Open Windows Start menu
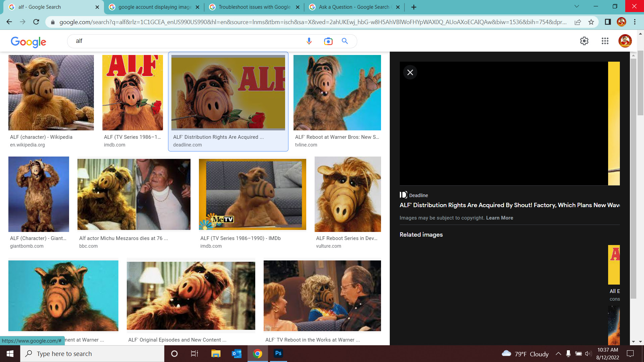This screenshot has width=644, height=362. [10, 354]
